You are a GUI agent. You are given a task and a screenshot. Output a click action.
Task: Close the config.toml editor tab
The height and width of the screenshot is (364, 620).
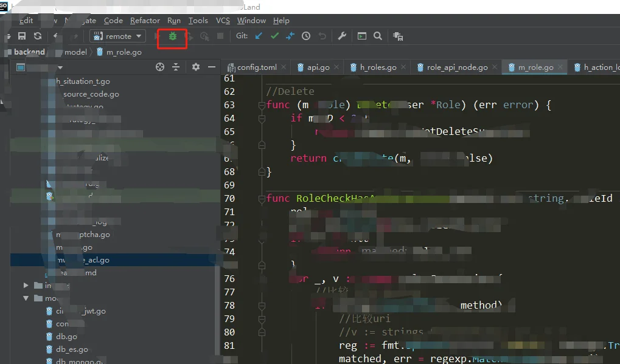[x=282, y=67]
